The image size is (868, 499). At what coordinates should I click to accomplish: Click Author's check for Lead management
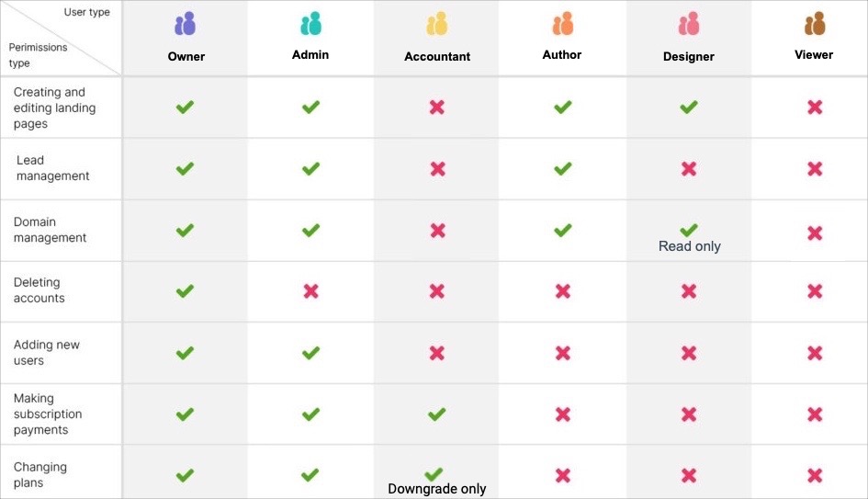click(x=562, y=169)
